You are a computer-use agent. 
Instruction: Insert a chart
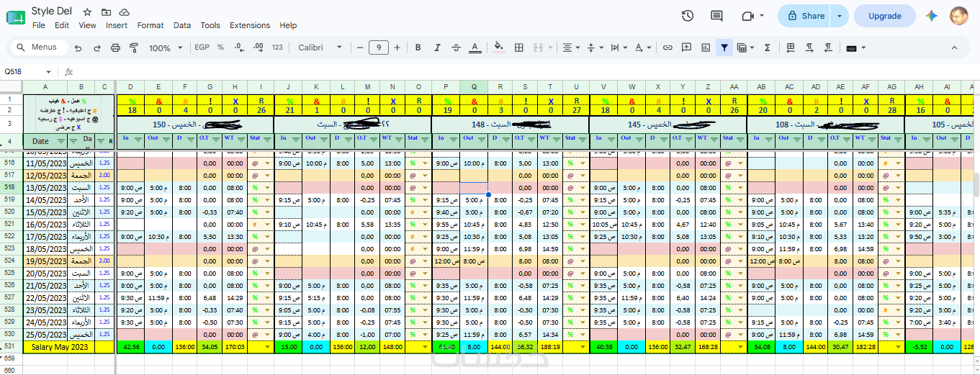[x=705, y=48]
